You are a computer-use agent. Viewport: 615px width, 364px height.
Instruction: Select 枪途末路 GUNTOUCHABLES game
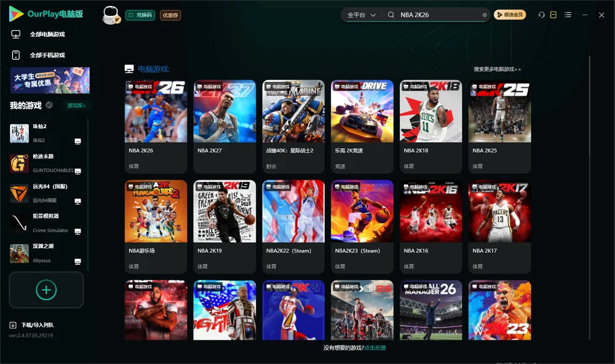(47, 164)
